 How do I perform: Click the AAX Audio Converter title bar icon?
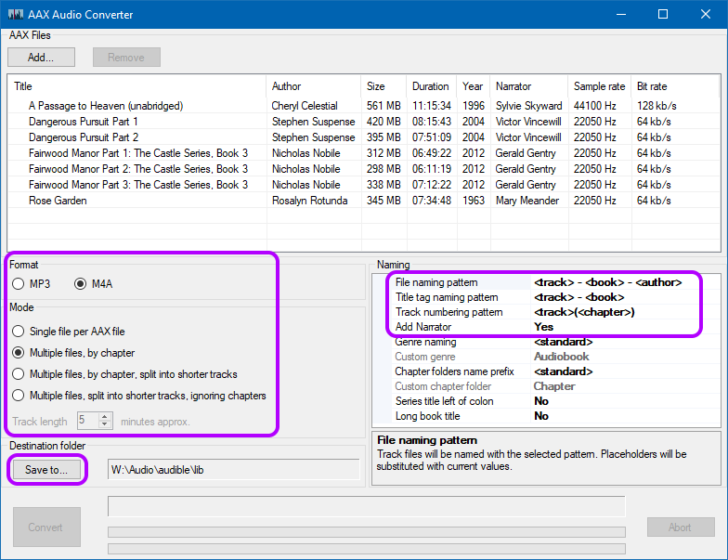pos(16,15)
